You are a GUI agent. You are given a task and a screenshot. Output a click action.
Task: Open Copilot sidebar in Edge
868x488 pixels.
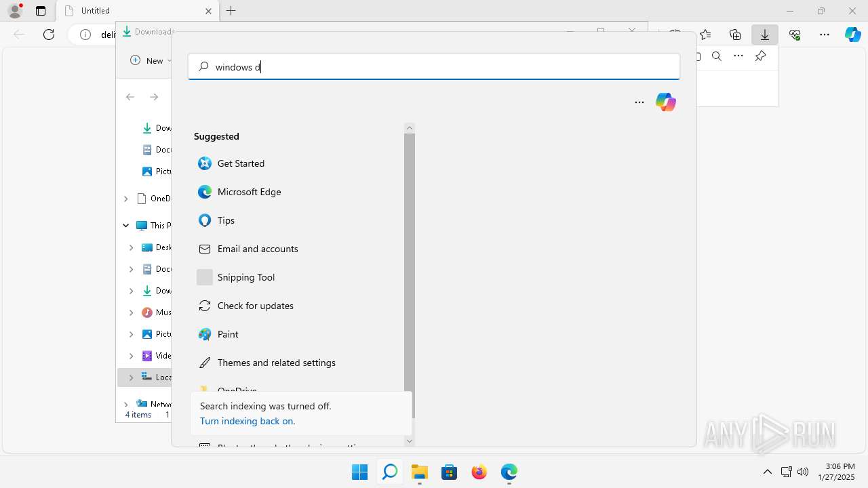(853, 35)
